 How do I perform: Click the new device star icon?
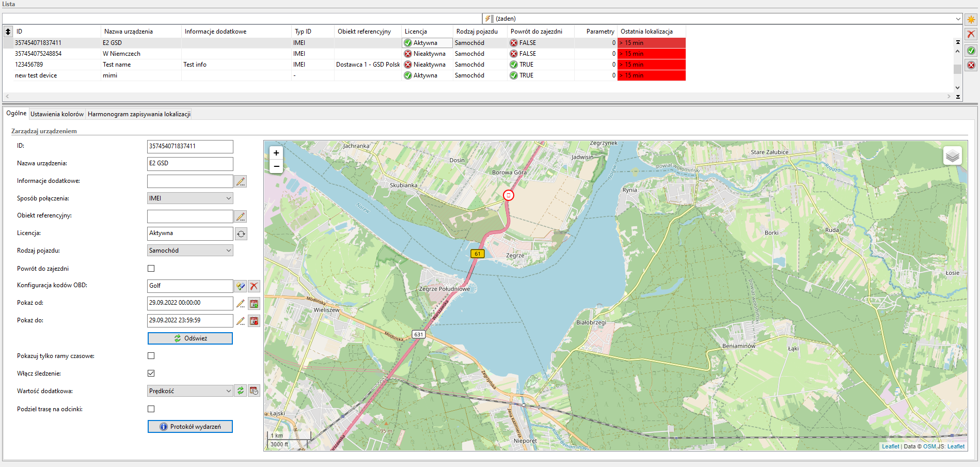pyautogui.click(x=971, y=20)
